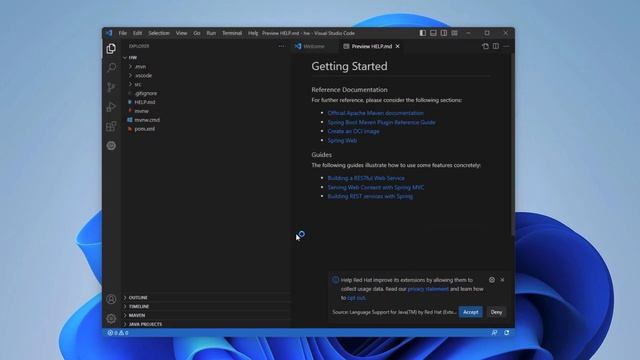The image size is (640, 360).
Task: Open the File menu
Action: pyautogui.click(x=122, y=33)
